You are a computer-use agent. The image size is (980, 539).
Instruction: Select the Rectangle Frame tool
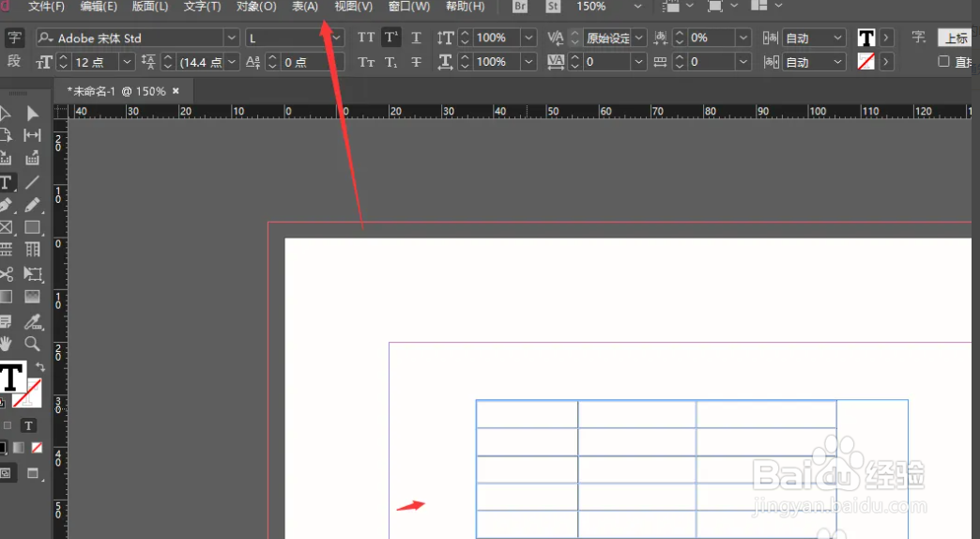pos(7,227)
